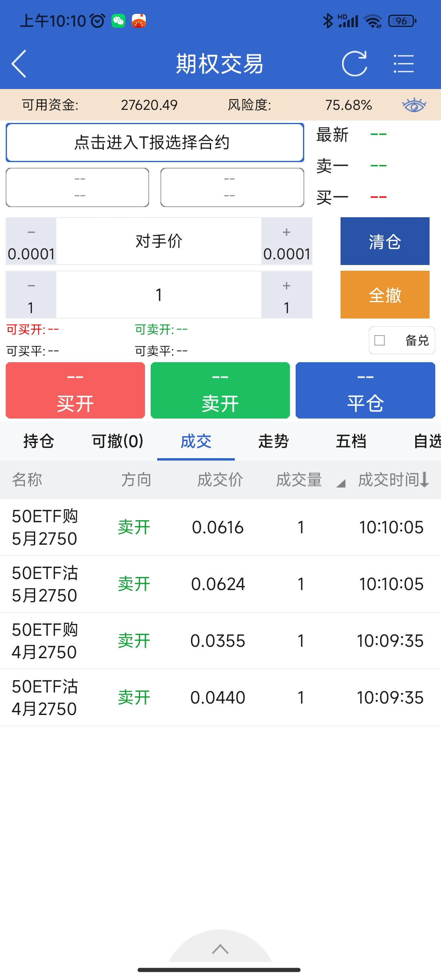Click the 对手价 price field
Image resolution: width=441 pixels, height=980 pixels.
point(159,241)
